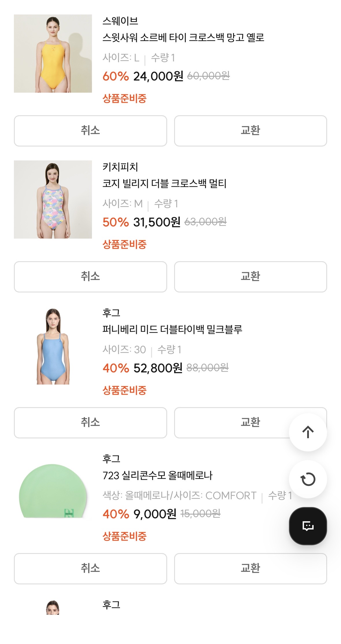341x644 pixels.
Task: Open the green silicone swim cap thumbnail
Action: point(53,491)
